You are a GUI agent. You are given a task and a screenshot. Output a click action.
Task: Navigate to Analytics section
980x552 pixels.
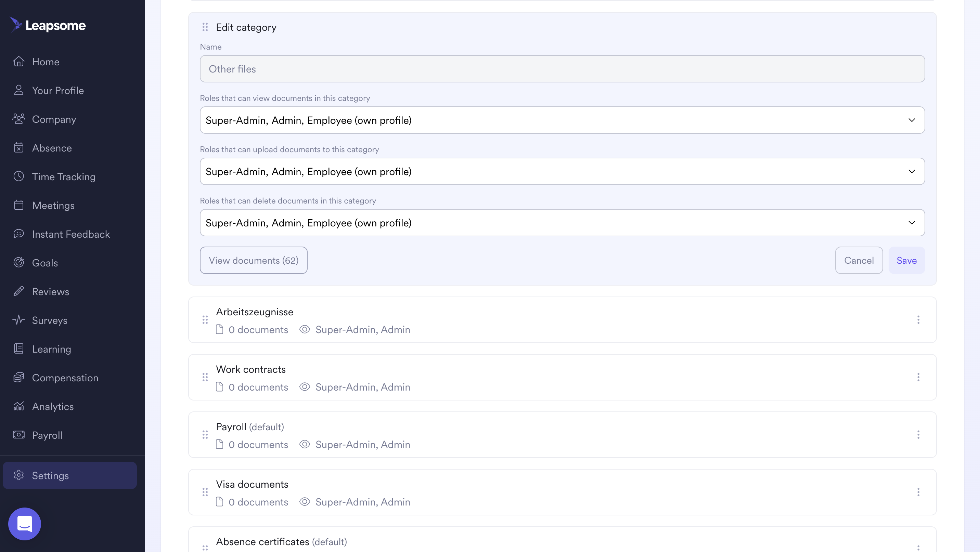coord(53,406)
